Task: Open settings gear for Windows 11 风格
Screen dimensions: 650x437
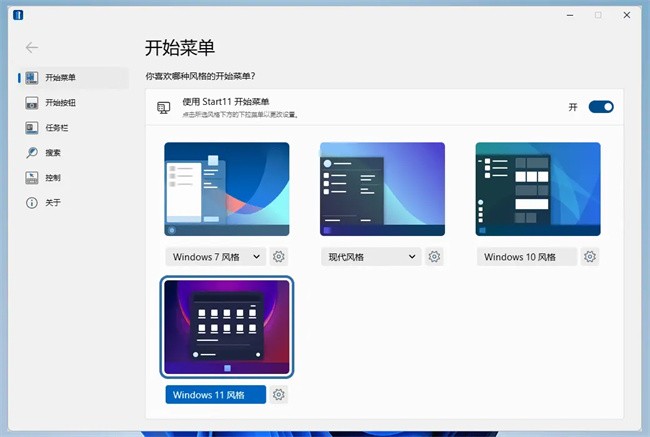Action: click(x=279, y=395)
